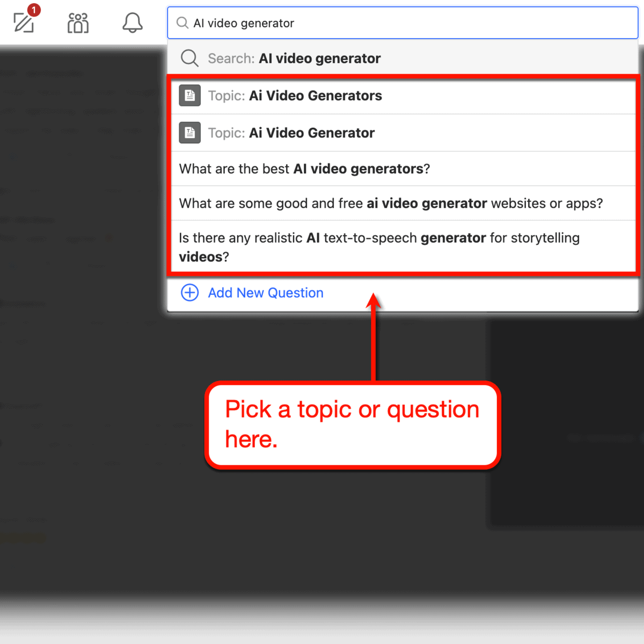644x644 pixels.
Task: Click the bold ai video generator highlighted text
Action: click(x=427, y=203)
